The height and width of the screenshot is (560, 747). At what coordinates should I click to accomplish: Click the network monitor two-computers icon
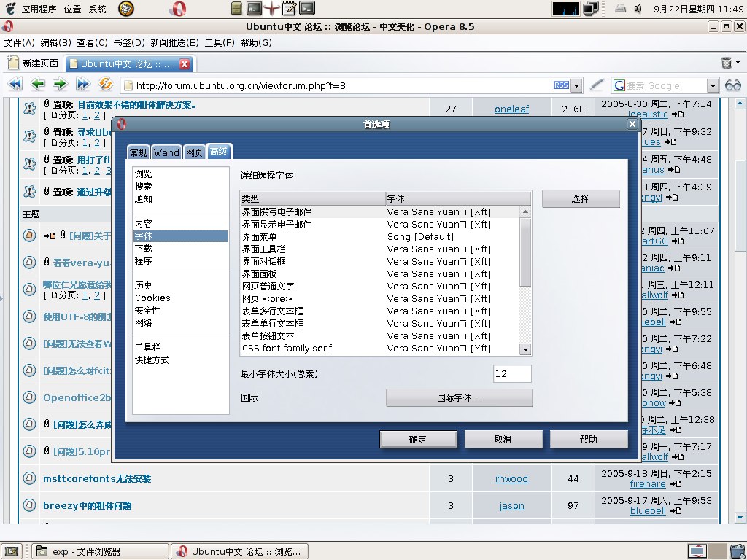coord(591,9)
